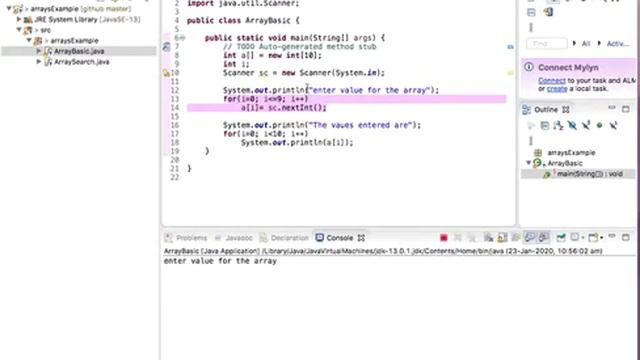
Task: Toggle Hide Non-Public Members green dot
Action: (x=599, y=126)
